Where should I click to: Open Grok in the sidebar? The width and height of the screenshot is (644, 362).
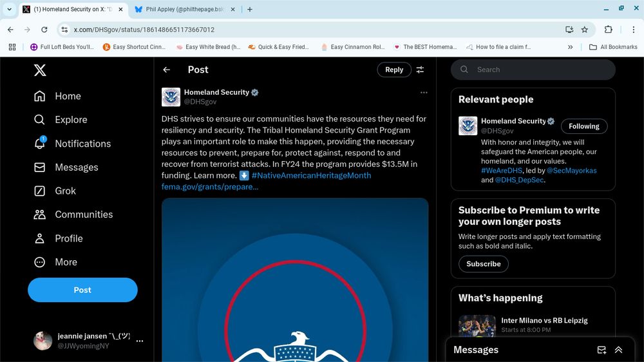pyautogui.click(x=55, y=191)
